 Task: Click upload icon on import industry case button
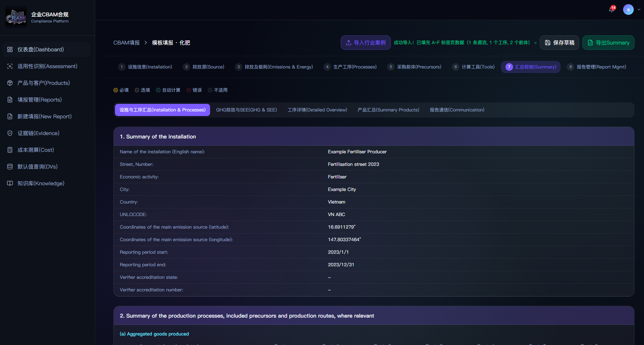[x=348, y=43]
